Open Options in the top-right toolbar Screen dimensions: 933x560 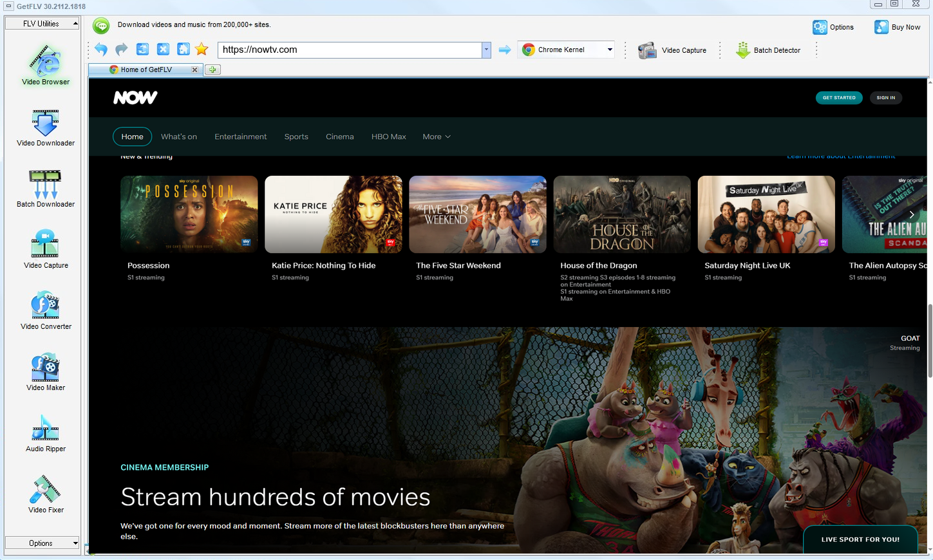click(x=833, y=27)
